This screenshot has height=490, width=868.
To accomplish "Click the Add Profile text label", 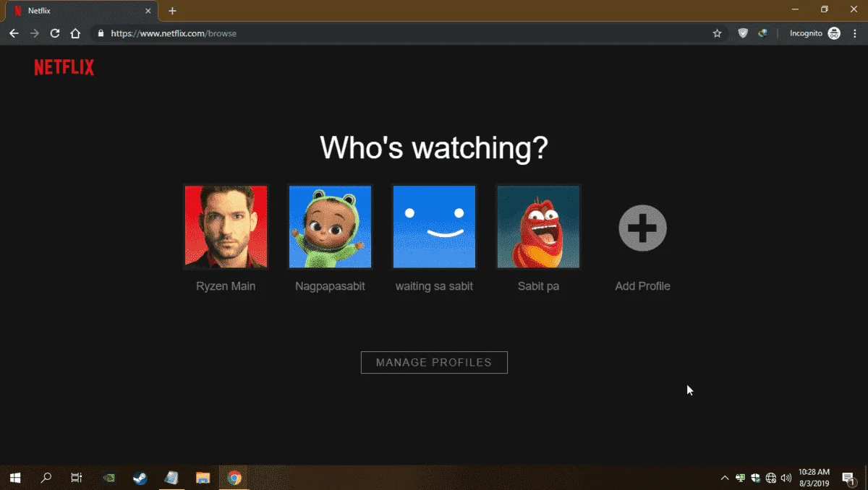I will 642,286.
